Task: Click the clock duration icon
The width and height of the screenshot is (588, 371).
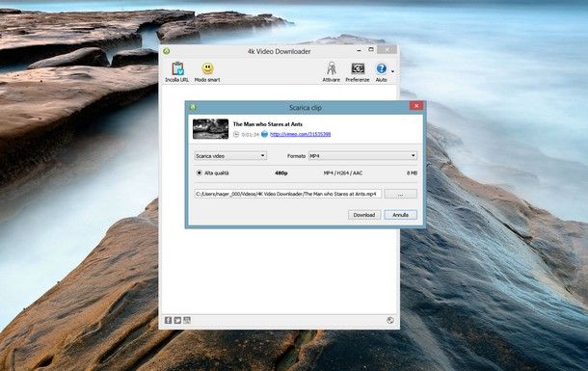Action: [x=236, y=134]
